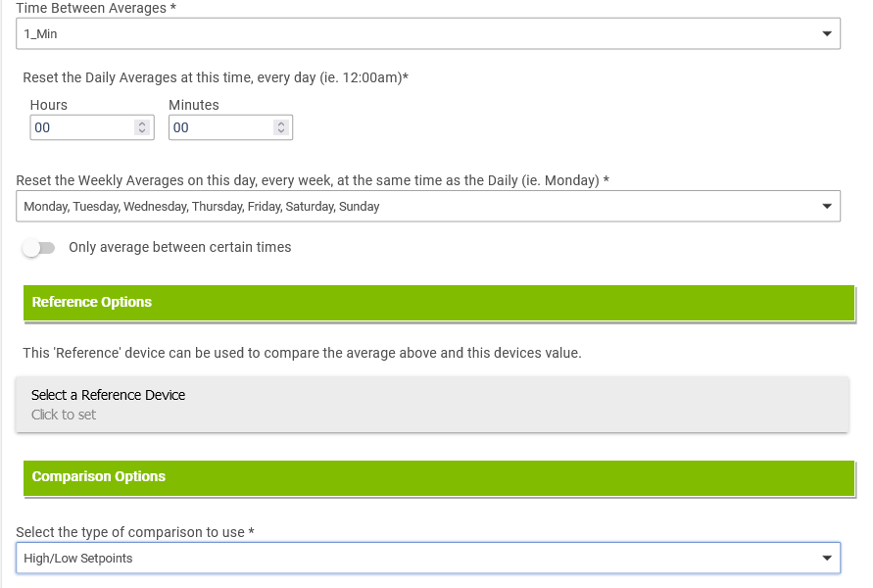
Task: Decrease Minutes with the down stepper arrow
Action: [x=281, y=131]
